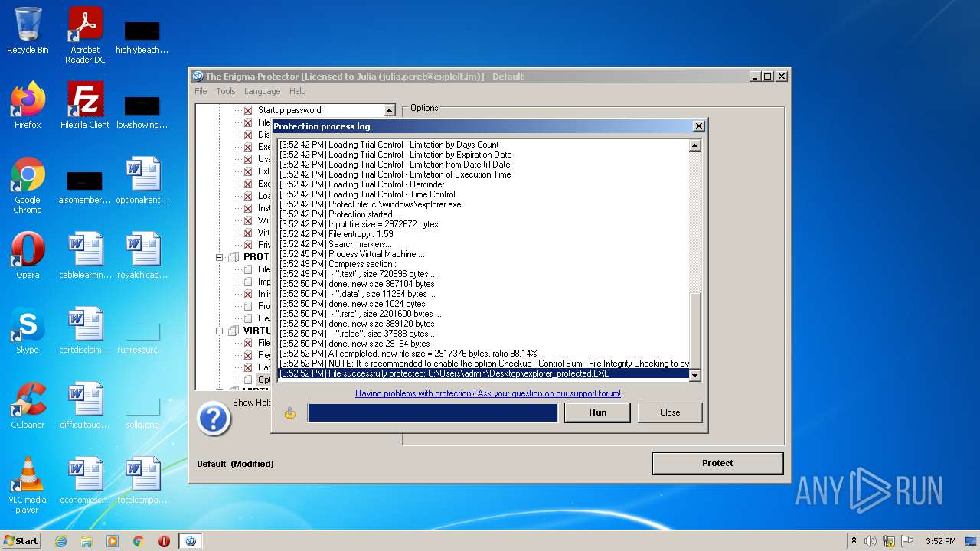
Task: Click the Protect button
Action: pos(717,463)
